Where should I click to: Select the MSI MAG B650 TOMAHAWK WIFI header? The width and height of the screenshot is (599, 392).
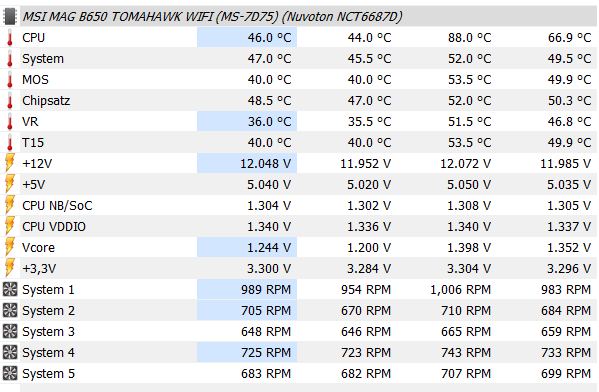[212, 17]
